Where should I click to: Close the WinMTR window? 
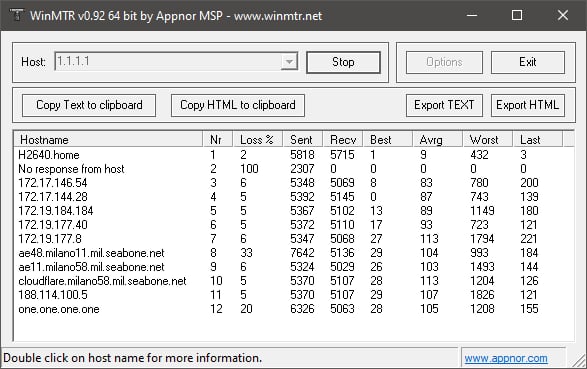coord(563,15)
